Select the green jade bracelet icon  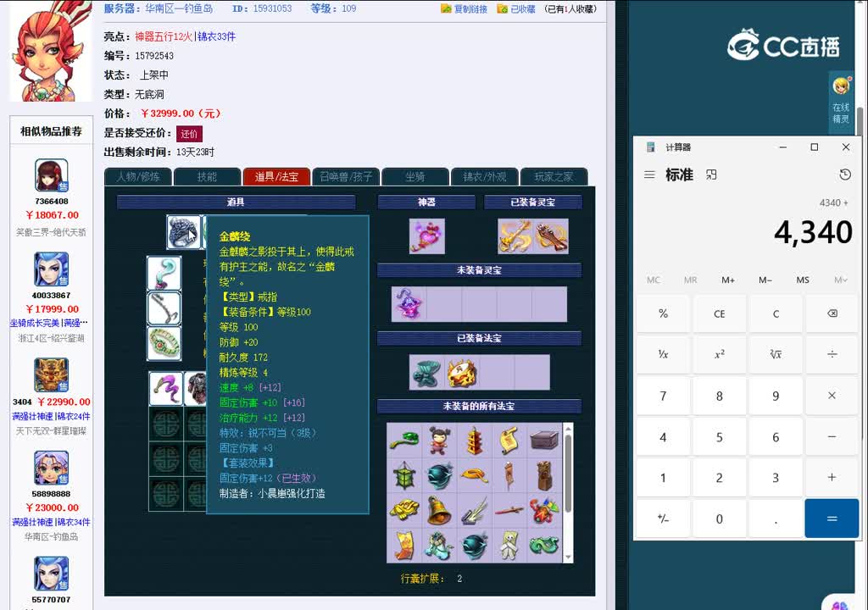point(164,344)
